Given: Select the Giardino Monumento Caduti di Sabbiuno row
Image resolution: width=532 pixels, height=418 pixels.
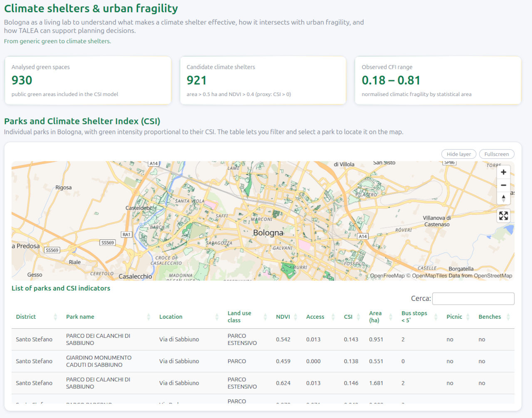Looking at the screenshot, I should click(99, 361).
